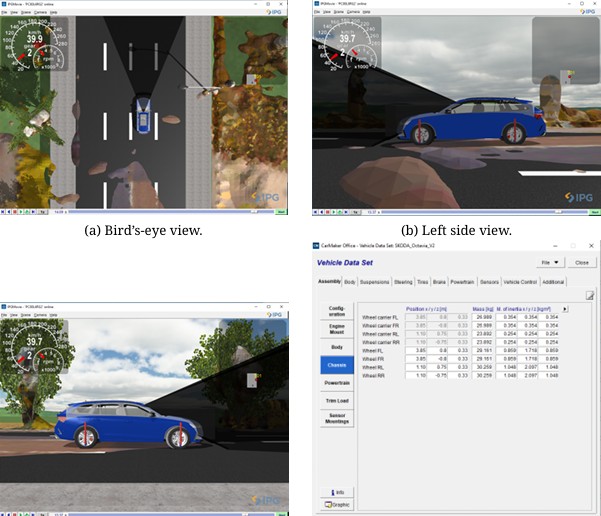This screenshot has width=601, height=516.
Task: Click the blue car in left side view
Action: pyautogui.click(x=472, y=121)
